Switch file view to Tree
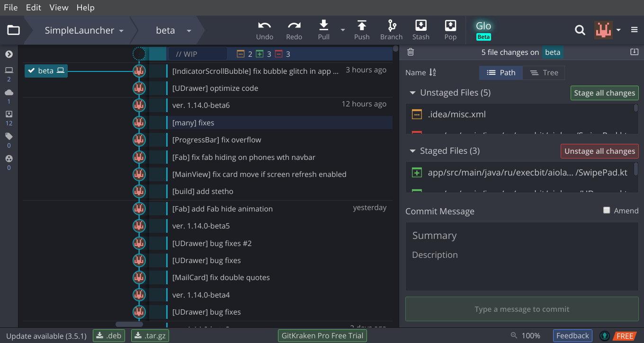Screen dimensions: 644x343 [x=544, y=73]
